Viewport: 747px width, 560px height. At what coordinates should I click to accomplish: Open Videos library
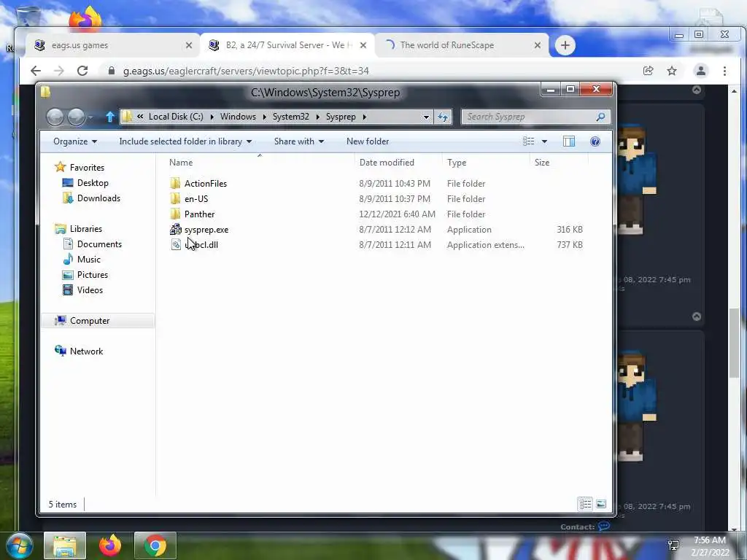pyautogui.click(x=90, y=290)
